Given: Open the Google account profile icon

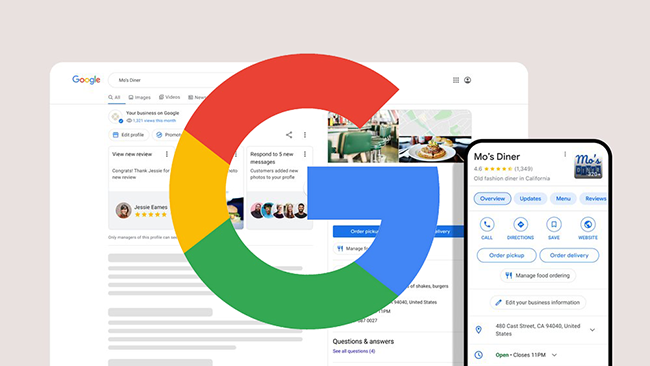Looking at the screenshot, I should tap(467, 80).
